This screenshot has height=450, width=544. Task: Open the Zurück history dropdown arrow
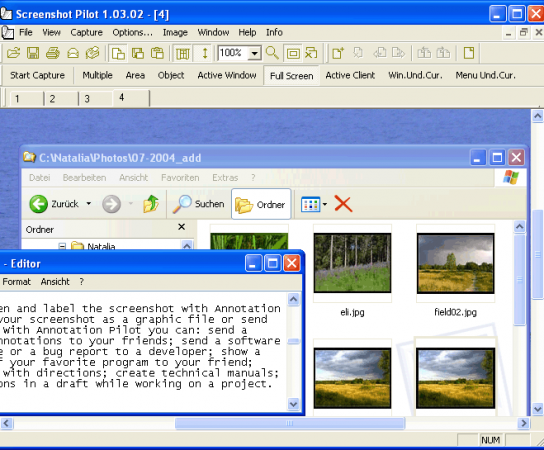(x=89, y=204)
